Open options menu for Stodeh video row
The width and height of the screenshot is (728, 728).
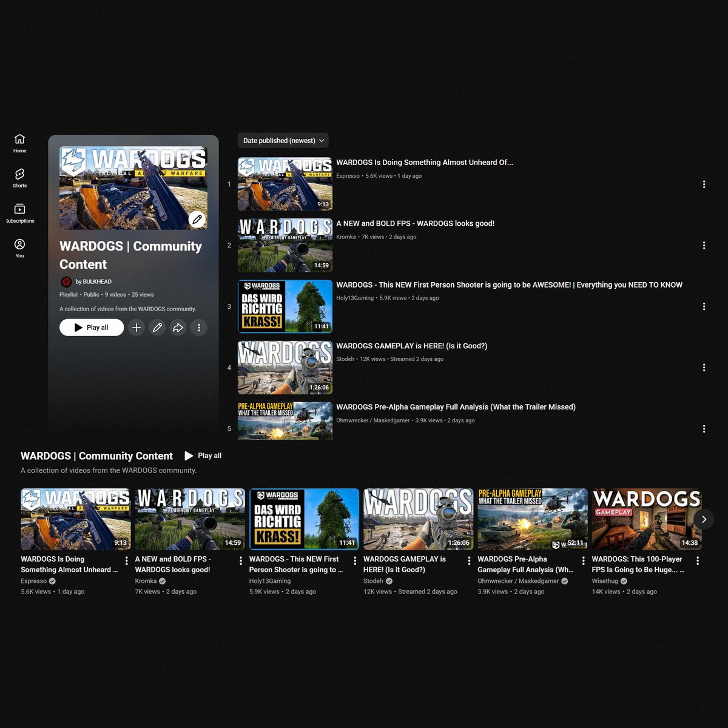[704, 368]
